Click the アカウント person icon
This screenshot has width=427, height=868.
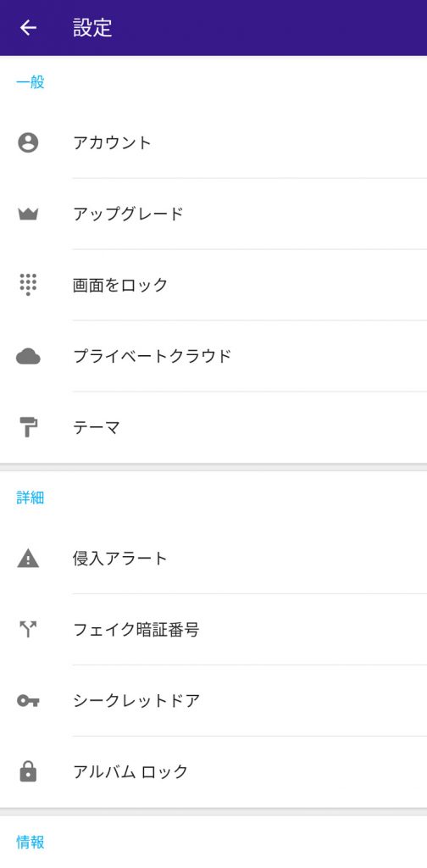click(x=28, y=142)
